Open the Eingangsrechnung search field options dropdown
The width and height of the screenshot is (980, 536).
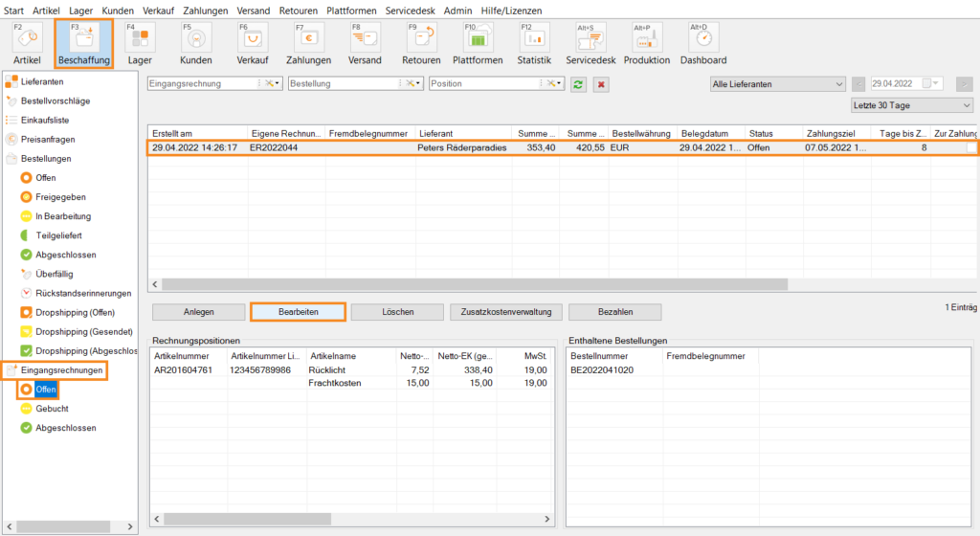point(272,84)
